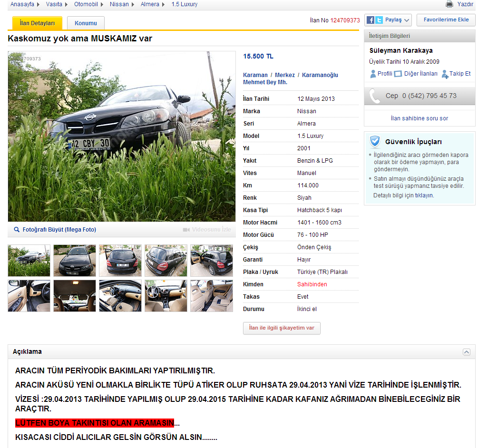Click the listing date 12 Mayıs 2013
This screenshot has height=448, width=478.
(x=316, y=99)
